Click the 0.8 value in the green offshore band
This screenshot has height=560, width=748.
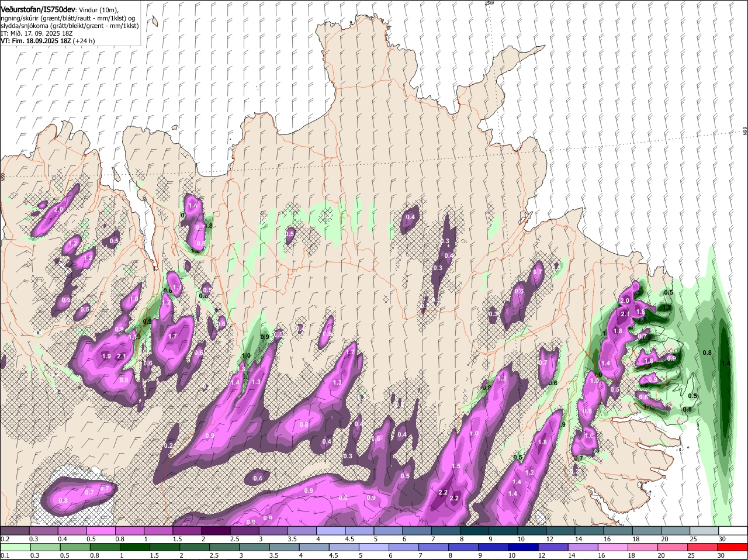coord(707,352)
